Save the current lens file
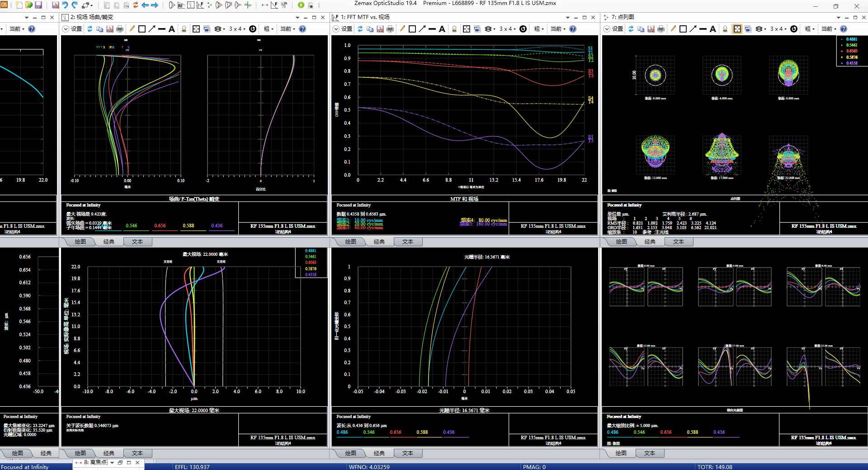868x470 pixels. pyautogui.click(x=38, y=5)
